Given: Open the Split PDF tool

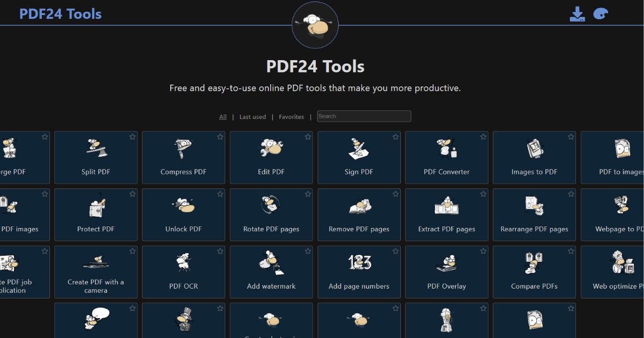Looking at the screenshot, I should 96,157.
